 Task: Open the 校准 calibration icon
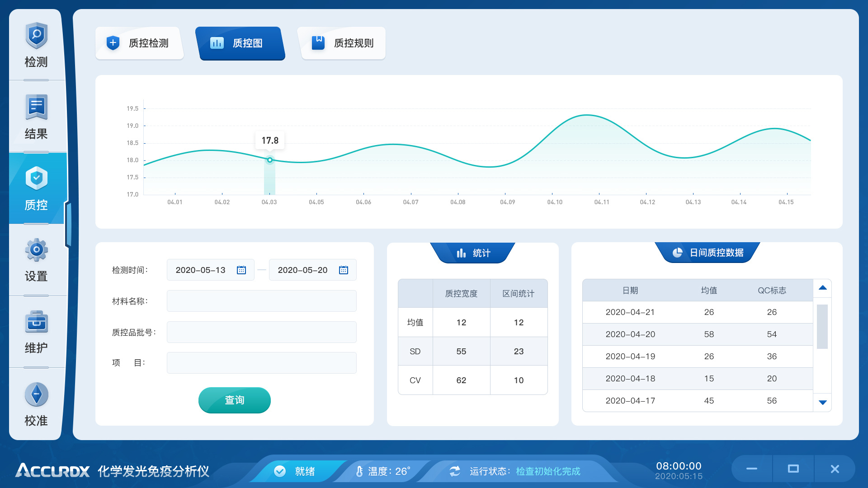36,394
